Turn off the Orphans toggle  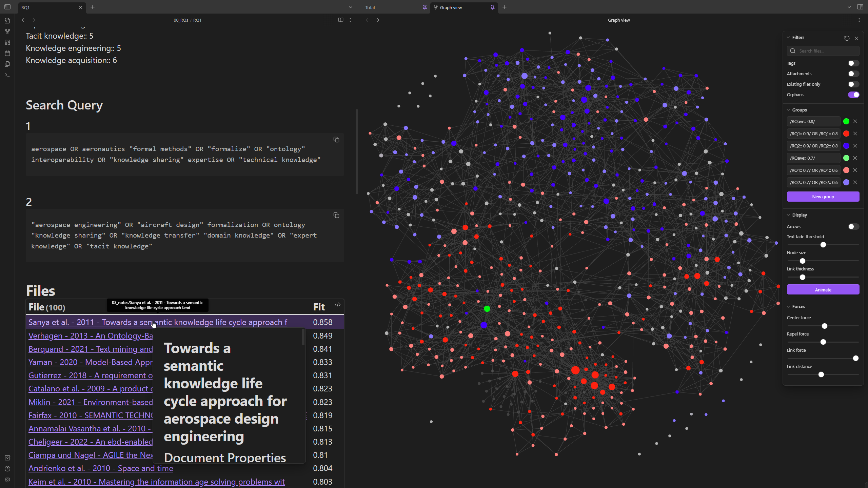point(853,95)
